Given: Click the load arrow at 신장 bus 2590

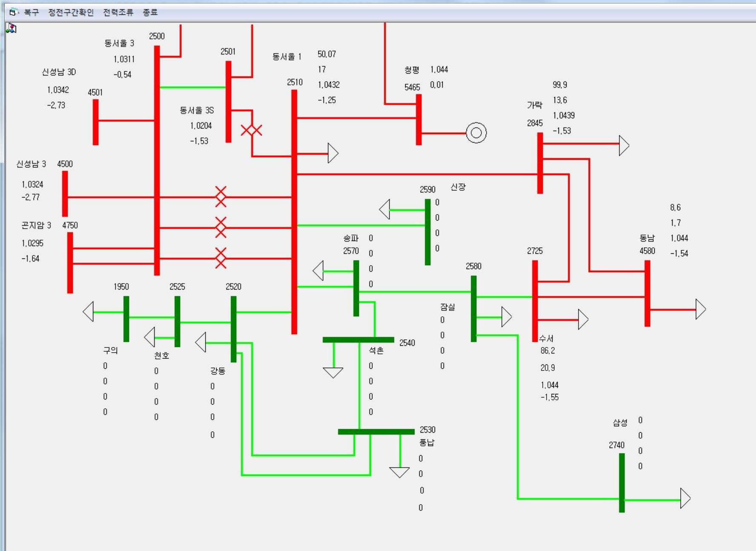Looking at the screenshot, I should coord(384,209).
